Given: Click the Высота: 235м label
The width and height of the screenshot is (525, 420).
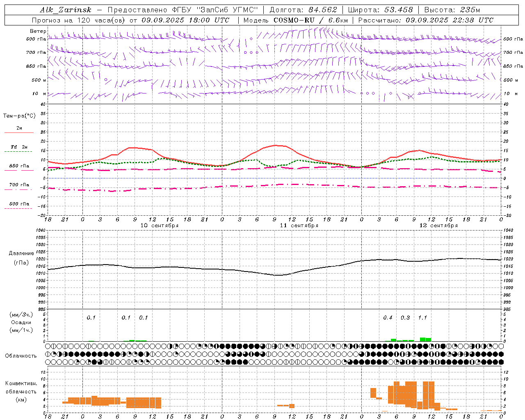Looking at the screenshot, I should pos(452,10).
